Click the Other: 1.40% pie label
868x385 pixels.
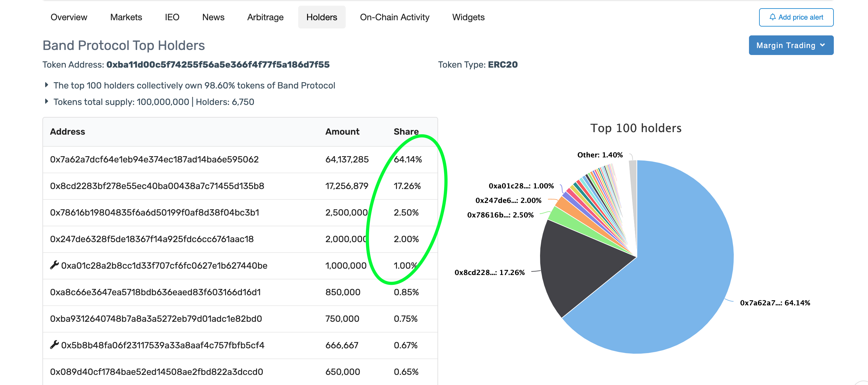pyautogui.click(x=600, y=155)
